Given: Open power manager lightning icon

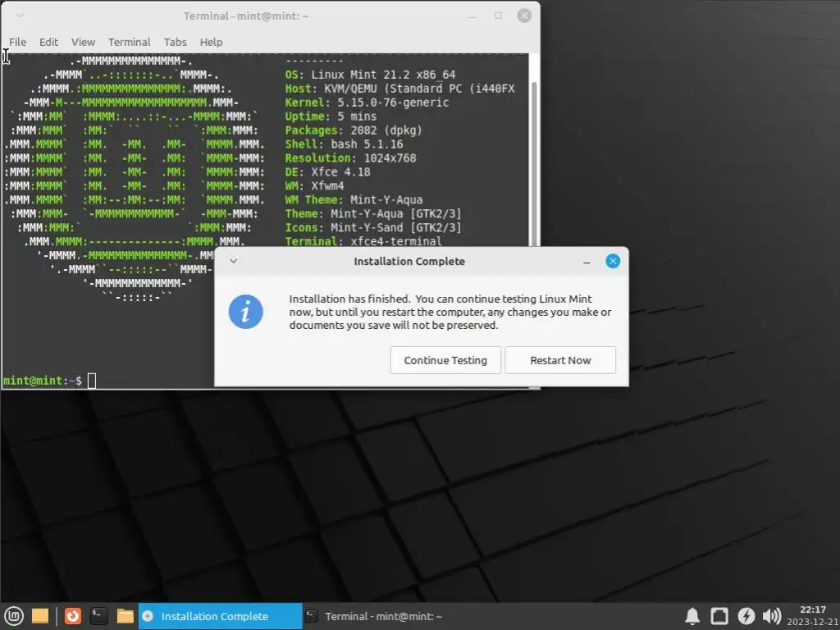Looking at the screenshot, I should point(746,617).
